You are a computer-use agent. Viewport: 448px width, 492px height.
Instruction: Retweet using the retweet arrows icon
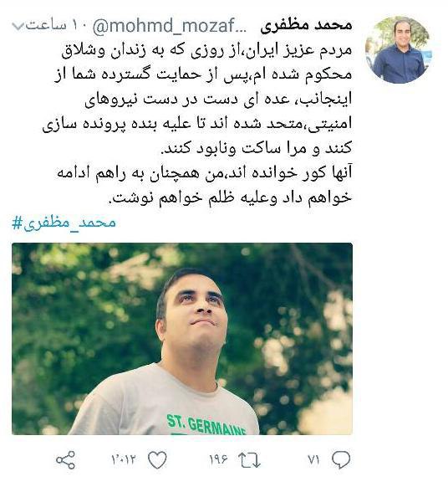tap(249, 460)
